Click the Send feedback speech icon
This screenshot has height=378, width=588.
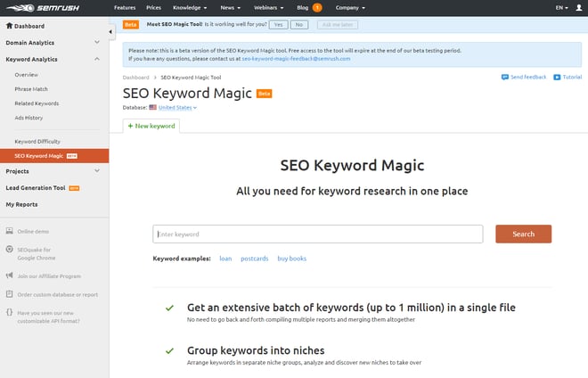point(505,77)
